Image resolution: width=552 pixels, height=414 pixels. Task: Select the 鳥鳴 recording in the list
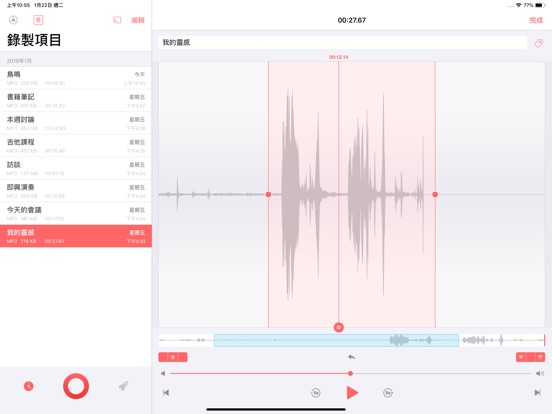pos(76,78)
